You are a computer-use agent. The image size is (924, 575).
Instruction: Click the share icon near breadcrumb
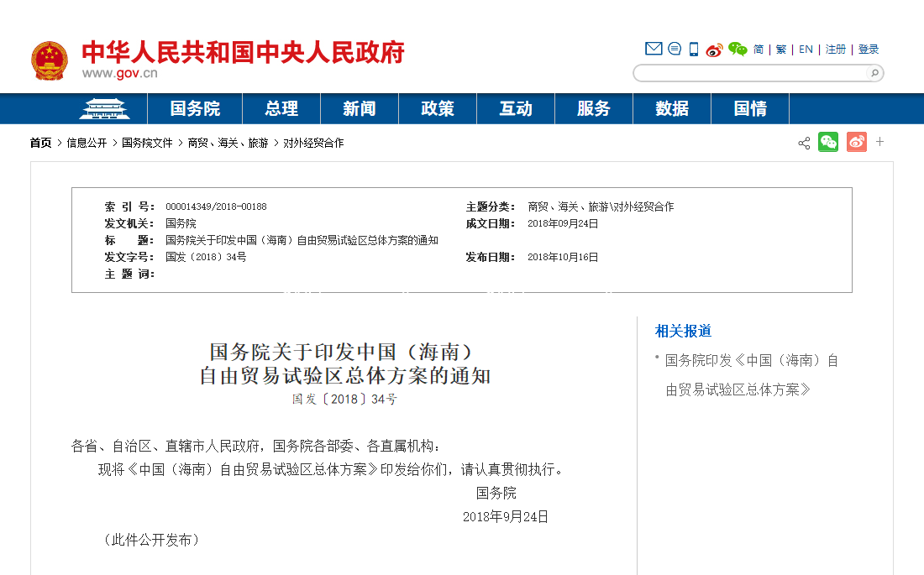pos(804,144)
